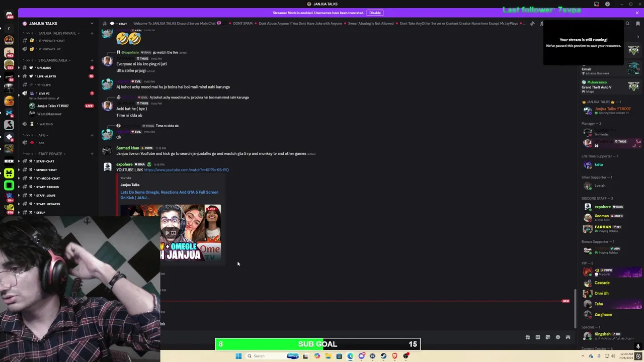Image resolution: width=644 pixels, height=362 pixels.
Task: Open yt-mods-chat channel
Action: pos(57,178)
